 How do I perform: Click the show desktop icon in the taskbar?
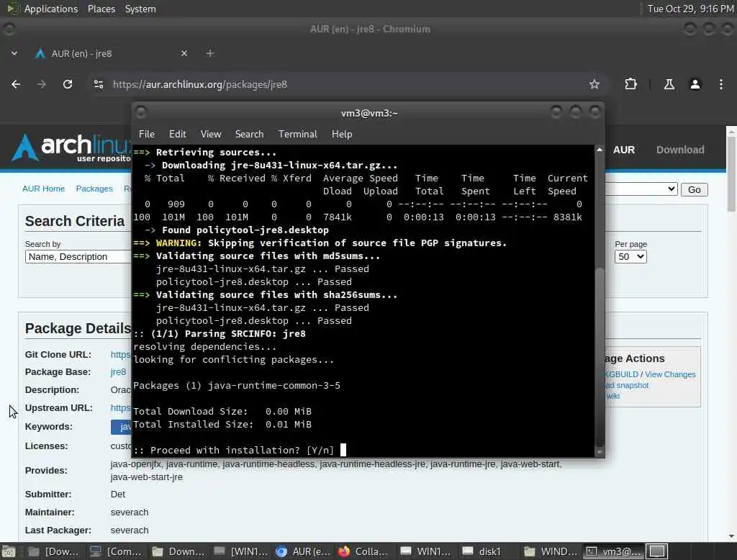click(x=9, y=551)
